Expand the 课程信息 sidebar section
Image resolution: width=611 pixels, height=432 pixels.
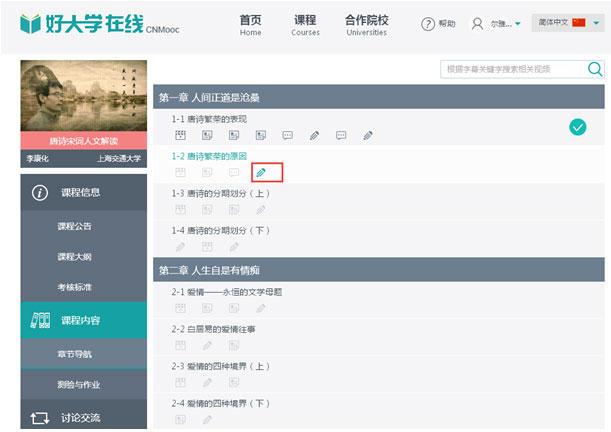pyautogui.click(x=83, y=192)
